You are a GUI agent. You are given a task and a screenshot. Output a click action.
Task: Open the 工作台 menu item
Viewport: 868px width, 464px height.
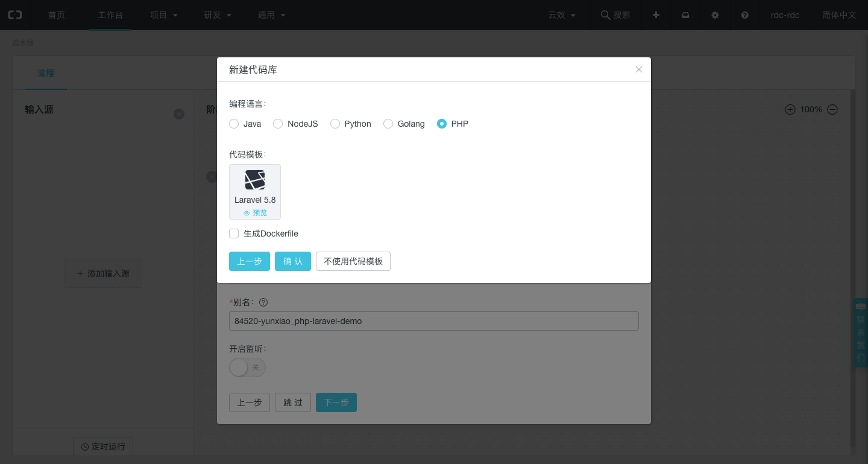coord(110,15)
